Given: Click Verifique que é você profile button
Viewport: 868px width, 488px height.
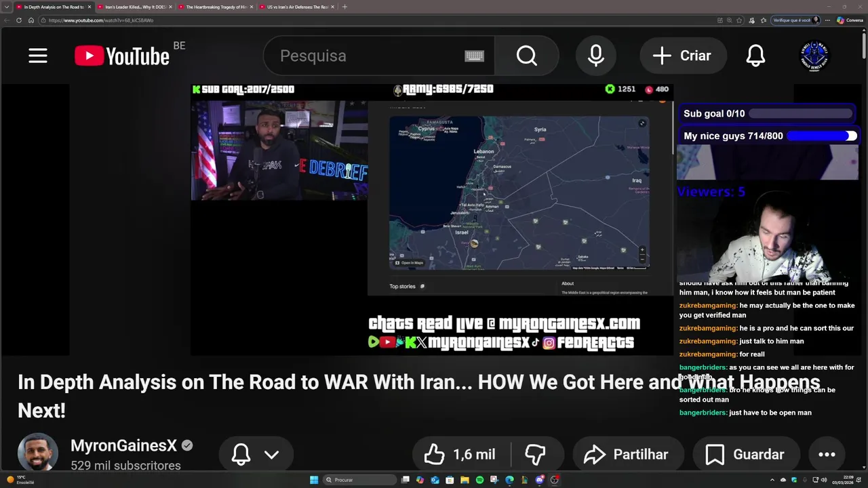Looking at the screenshot, I should [796, 20].
